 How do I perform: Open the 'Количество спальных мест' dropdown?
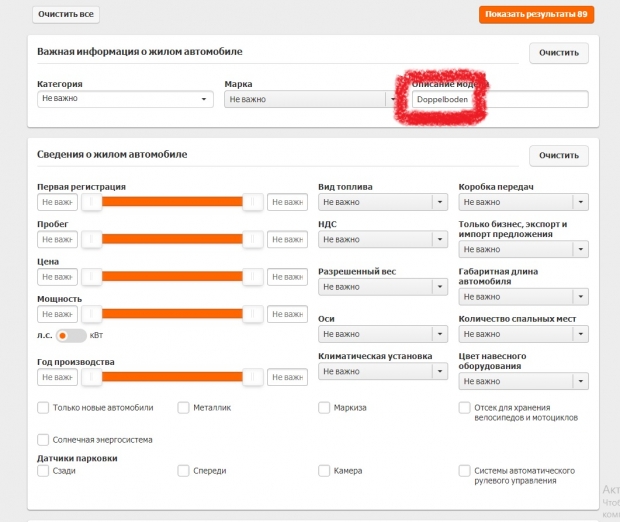[x=523, y=334]
